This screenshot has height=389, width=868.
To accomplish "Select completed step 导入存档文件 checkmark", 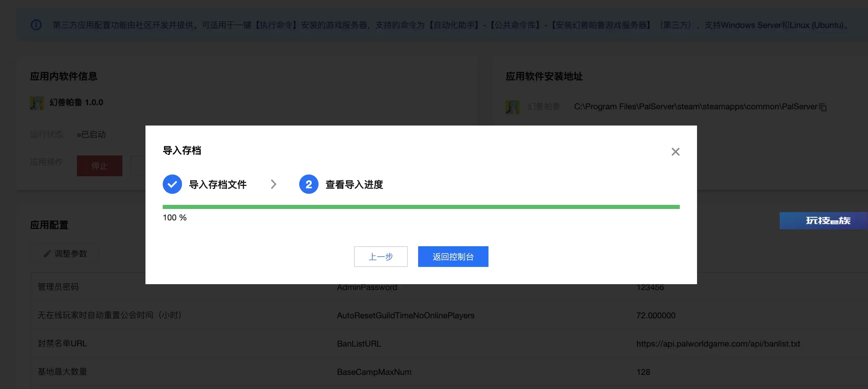I will tap(172, 184).
